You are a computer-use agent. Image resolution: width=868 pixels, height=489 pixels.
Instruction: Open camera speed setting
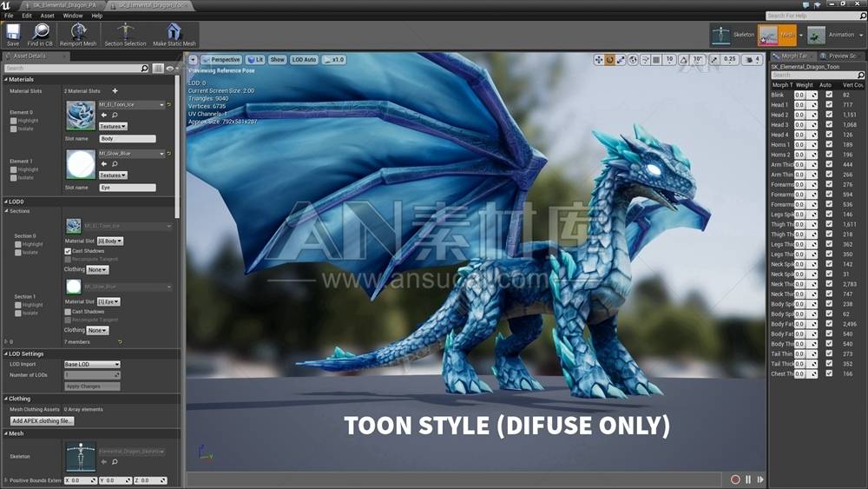click(753, 60)
